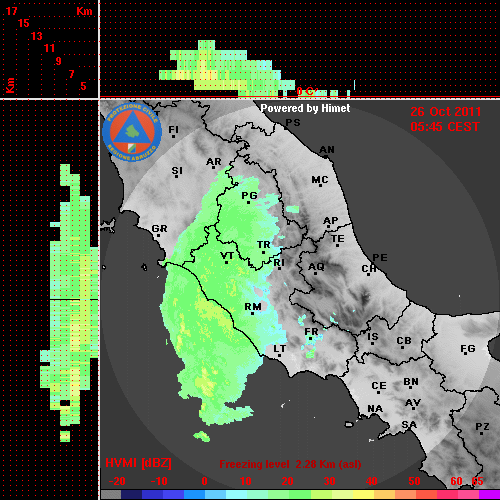This screenshot has width=500, height=500.
Task: Click the IS city label
Action: (373, 337)
